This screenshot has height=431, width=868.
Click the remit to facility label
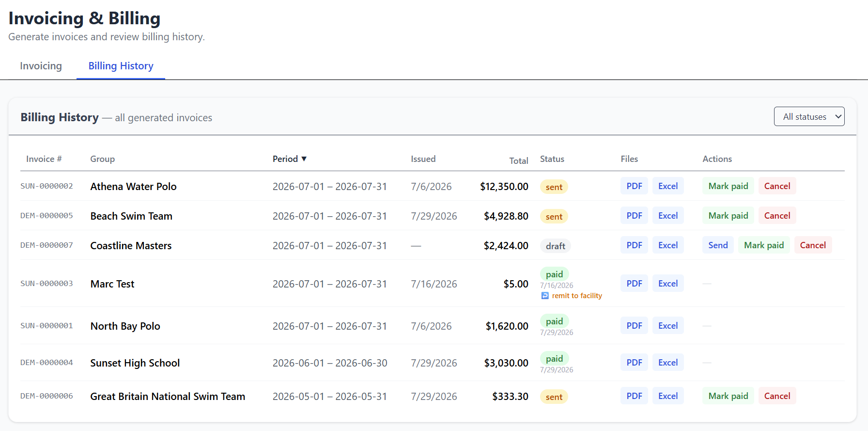click(577, 296)
